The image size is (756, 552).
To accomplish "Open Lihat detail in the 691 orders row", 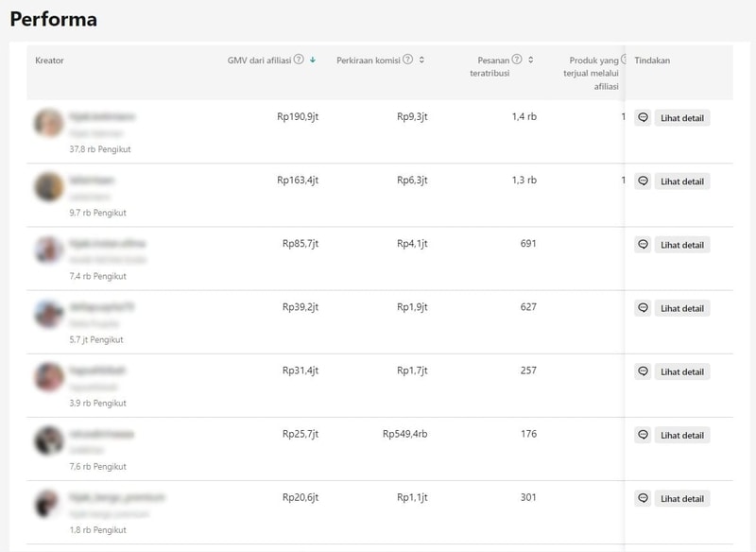I will click(681, 245).
